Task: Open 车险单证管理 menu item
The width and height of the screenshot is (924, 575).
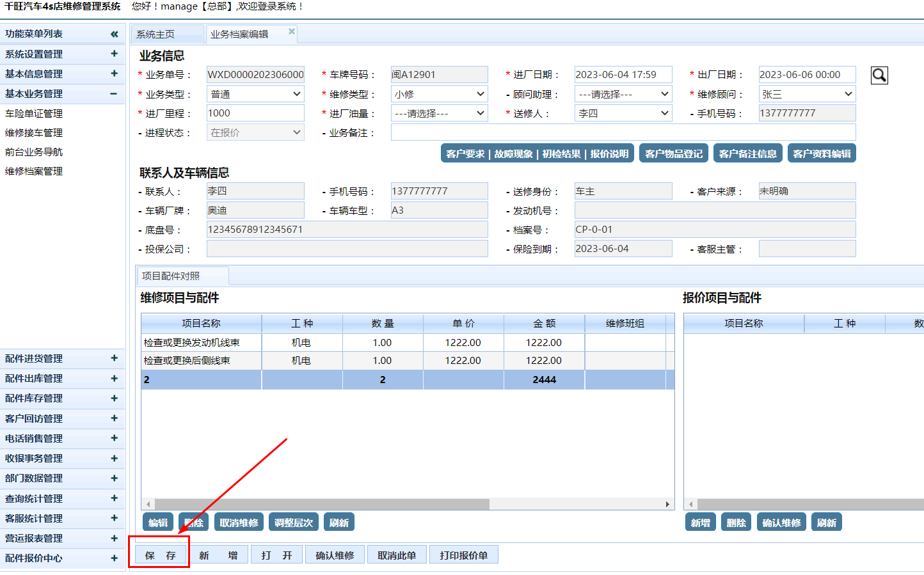Action: (x=34, y=113)
